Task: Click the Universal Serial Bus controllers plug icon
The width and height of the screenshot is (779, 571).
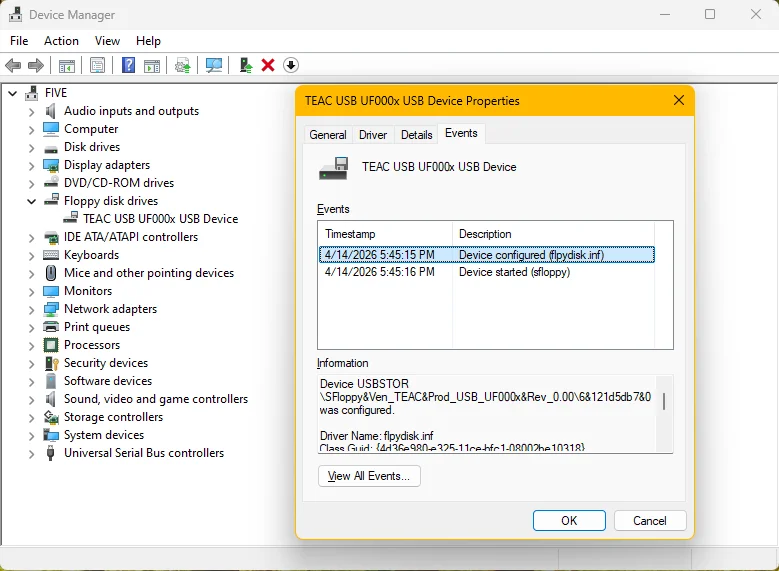Action: click(x=50, y=453)
